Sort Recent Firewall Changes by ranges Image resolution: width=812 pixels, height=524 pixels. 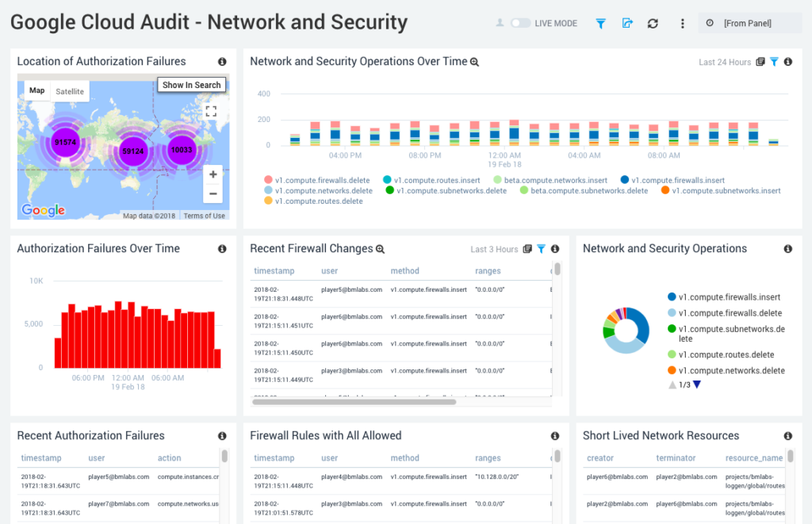pos(488,271)
